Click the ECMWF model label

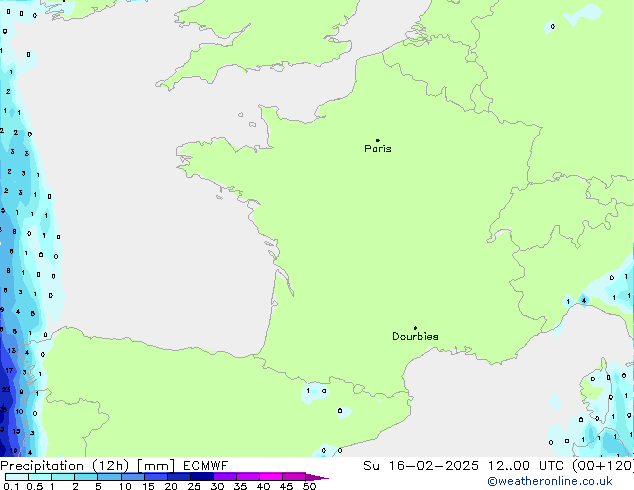coord(205,466)
